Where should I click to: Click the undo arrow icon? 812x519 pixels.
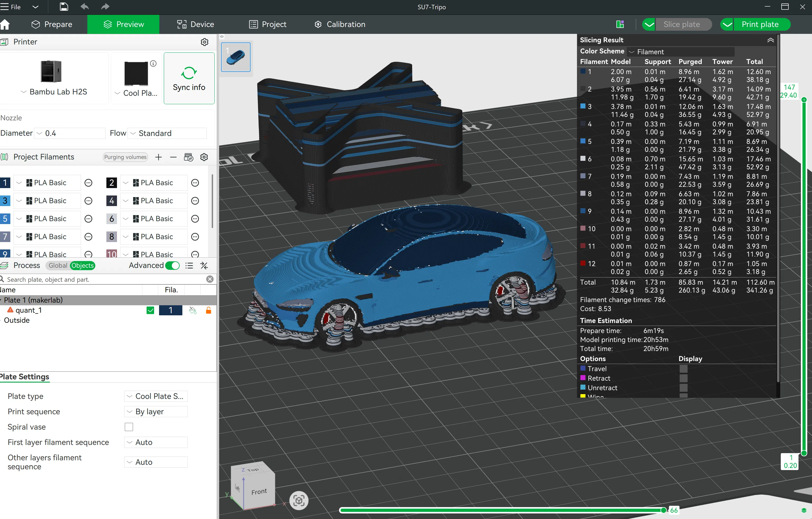click(x=85, y=7)
